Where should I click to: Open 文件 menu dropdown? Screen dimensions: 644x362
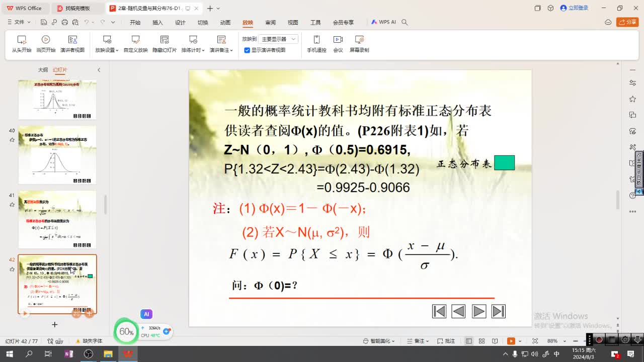pos(19,22)
